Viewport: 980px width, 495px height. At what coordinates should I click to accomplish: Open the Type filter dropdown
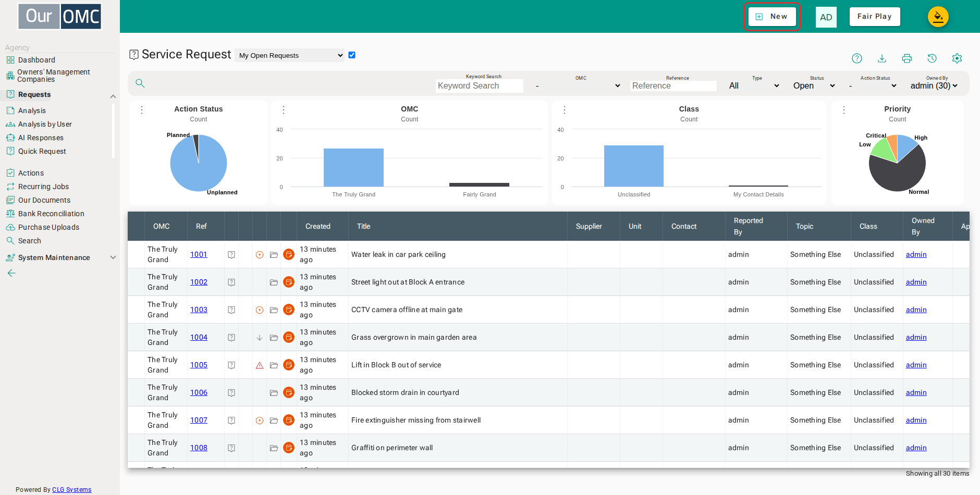(x=754, y=86)
